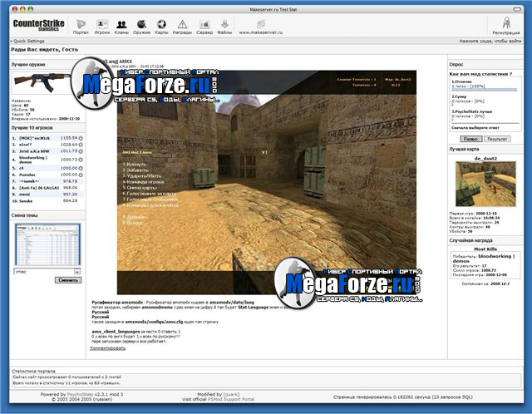The width and height of the screenshot is (532, 414).
Task: Open the PsychoStats footer link
Action: click(x=80, y=394)
